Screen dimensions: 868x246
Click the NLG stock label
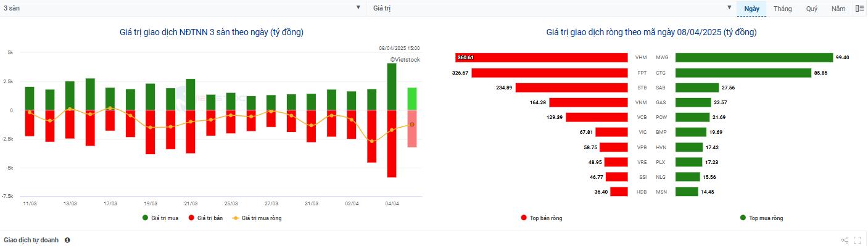[661, 177]
